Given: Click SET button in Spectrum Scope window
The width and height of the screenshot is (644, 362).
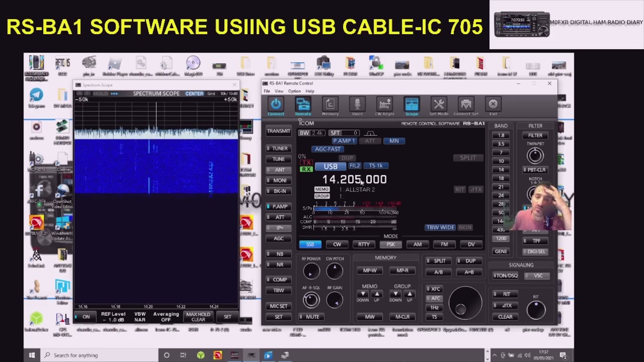Looking at the screenshot, I should click(x=227, y=317).
